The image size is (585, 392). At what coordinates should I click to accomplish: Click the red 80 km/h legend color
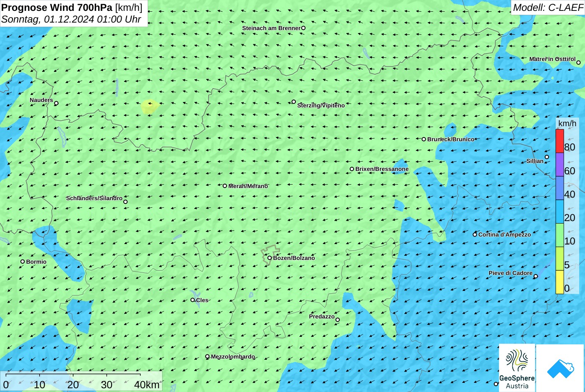point(560,141)
